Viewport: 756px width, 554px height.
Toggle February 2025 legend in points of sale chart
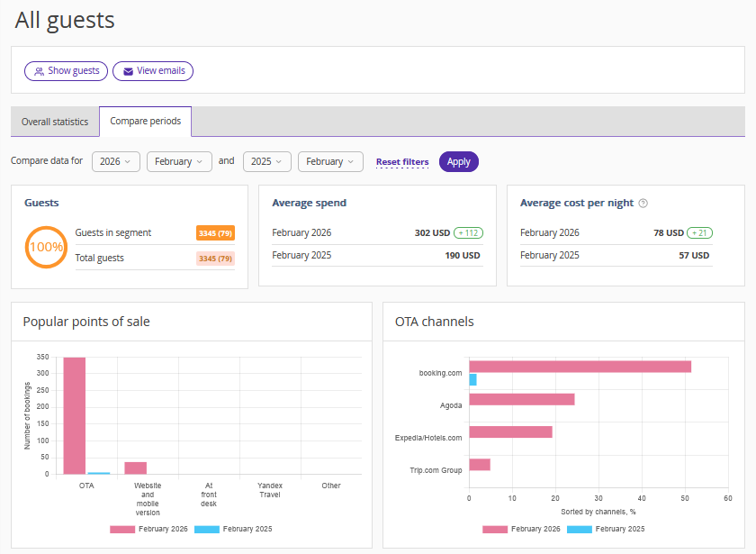(233, 529)
